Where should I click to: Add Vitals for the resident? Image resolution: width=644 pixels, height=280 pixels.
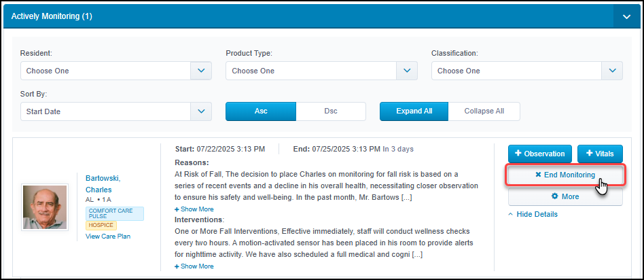pyautogui.click(x=600, y=154)
